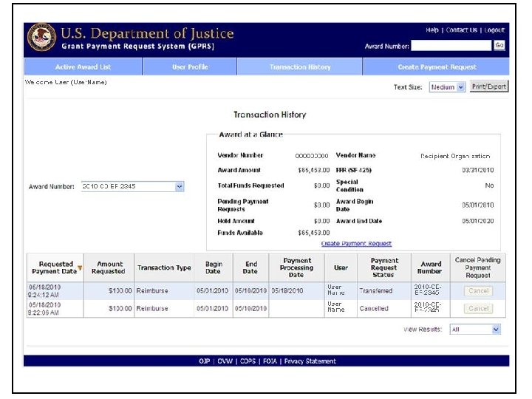Select the 9:24:12 AM payment date cell
The width and height of the screenshot is (532, 399).
[55, 291]
